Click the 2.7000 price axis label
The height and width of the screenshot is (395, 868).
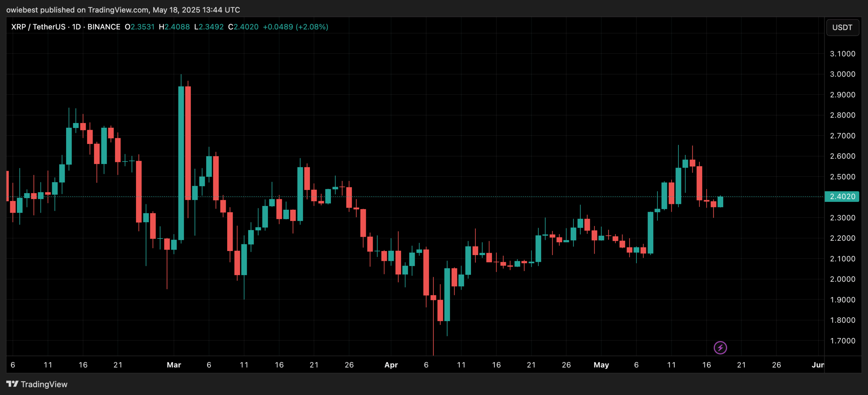click(x=843, y=136)
